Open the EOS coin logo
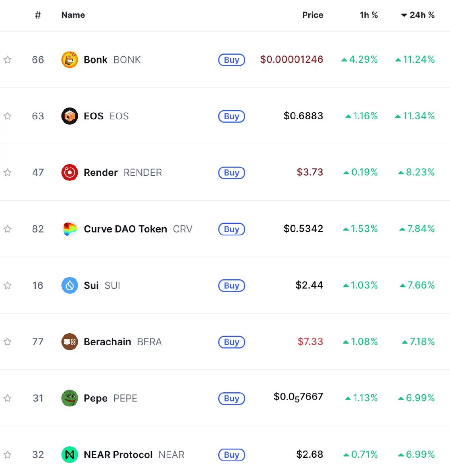 (69, 116)
